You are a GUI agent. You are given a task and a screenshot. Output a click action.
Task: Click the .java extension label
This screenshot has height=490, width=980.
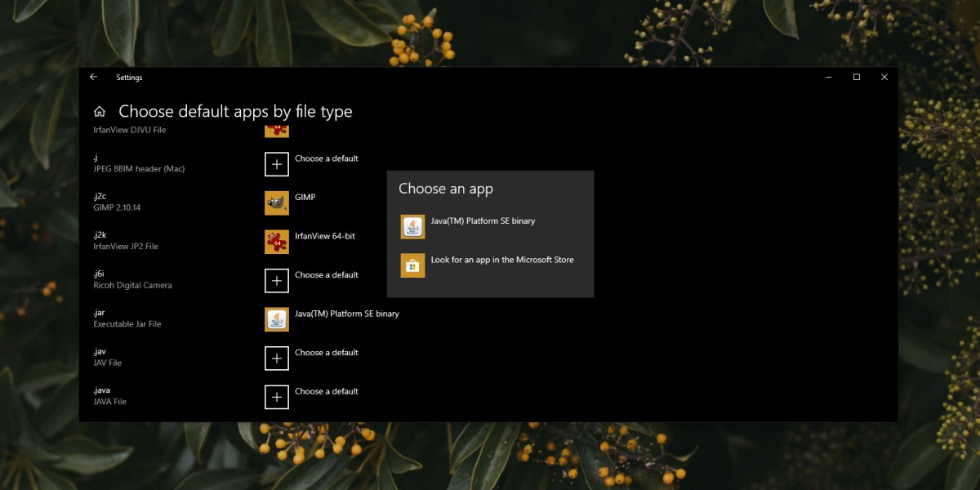pos(101,390)
